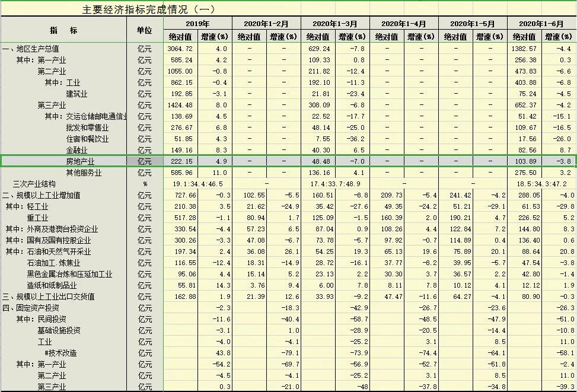
Task: Click the GDP 2019 value 3064.72
Action: coord(180,49)
